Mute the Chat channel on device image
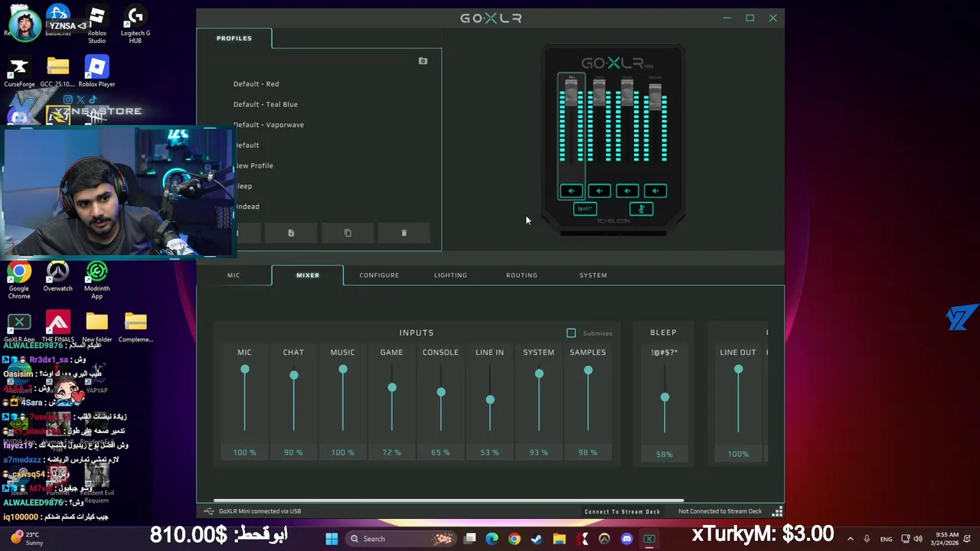Viewport: 980px width, 551px height. click(x=599, y=191)
